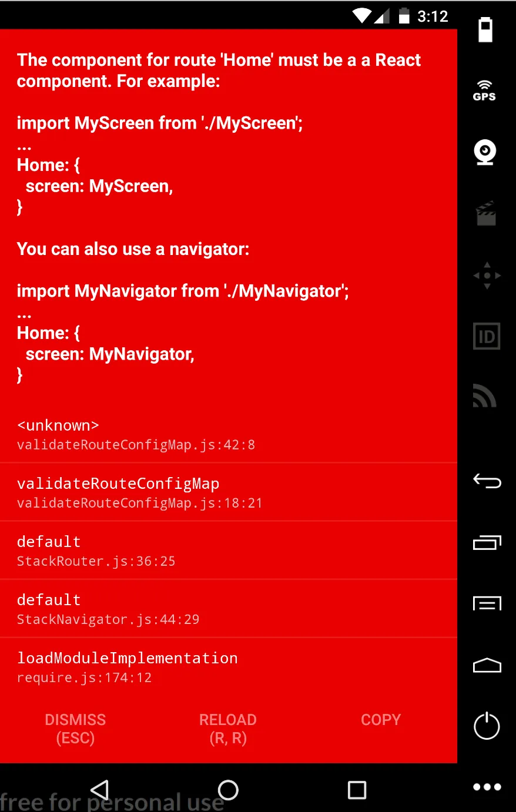Copy the error with COPY button
Image resolution: width=516 pixels, height=812 pixels.
pyautogui.click(x=381, y=720)
